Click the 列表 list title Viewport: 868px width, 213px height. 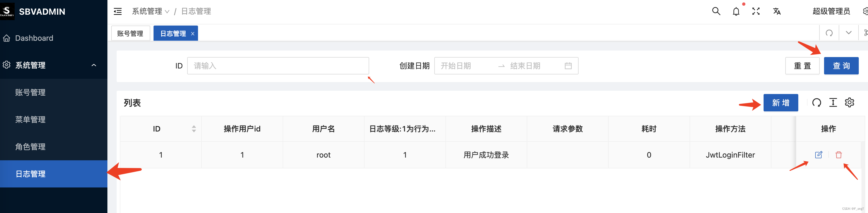pyautogui.click(x=132, y=103)
